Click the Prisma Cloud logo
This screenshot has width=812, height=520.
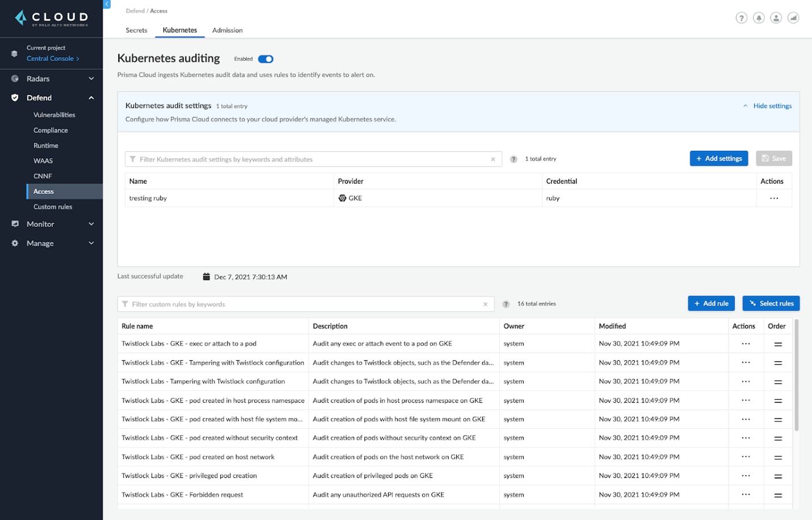pyautogui.click(x=52, y=18)
